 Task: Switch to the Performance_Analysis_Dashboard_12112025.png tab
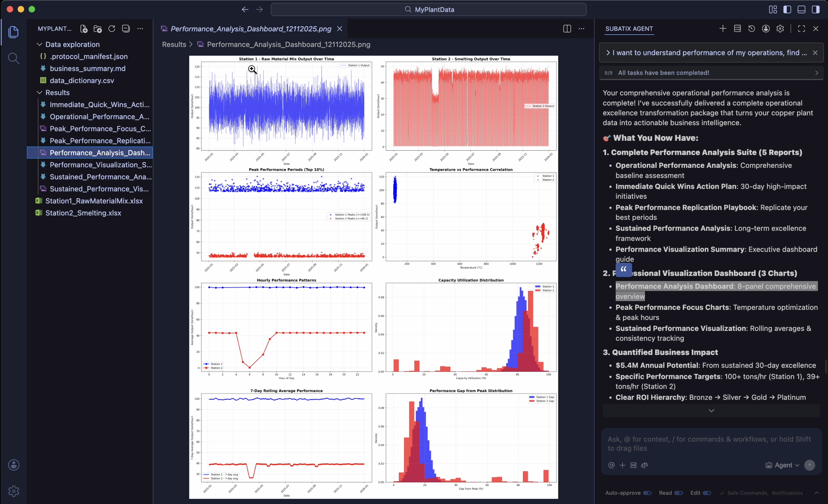click(250, 29)
